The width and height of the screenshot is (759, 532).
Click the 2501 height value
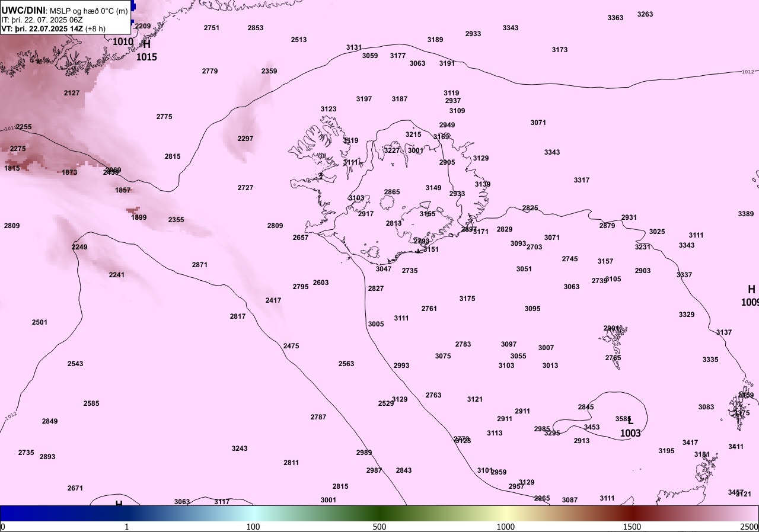coord(40,322)
